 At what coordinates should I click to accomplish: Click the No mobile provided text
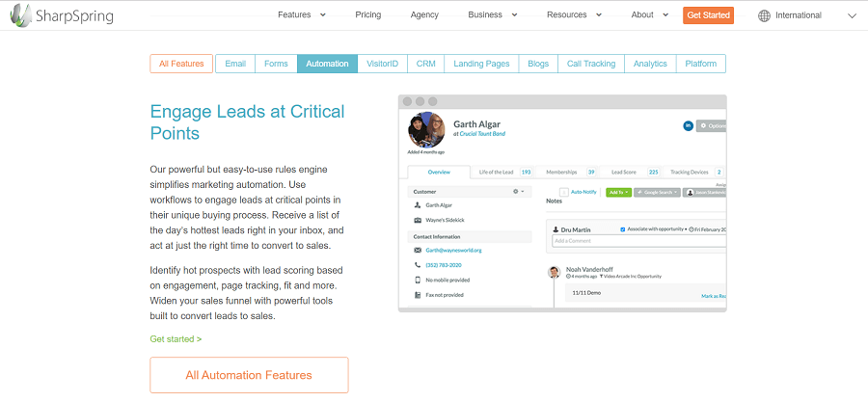448,280
